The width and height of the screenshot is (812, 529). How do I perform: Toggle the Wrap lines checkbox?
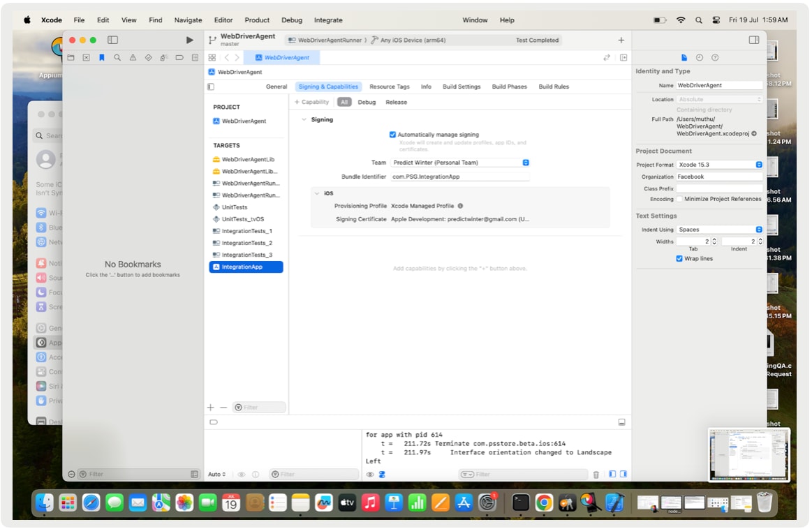680,259
